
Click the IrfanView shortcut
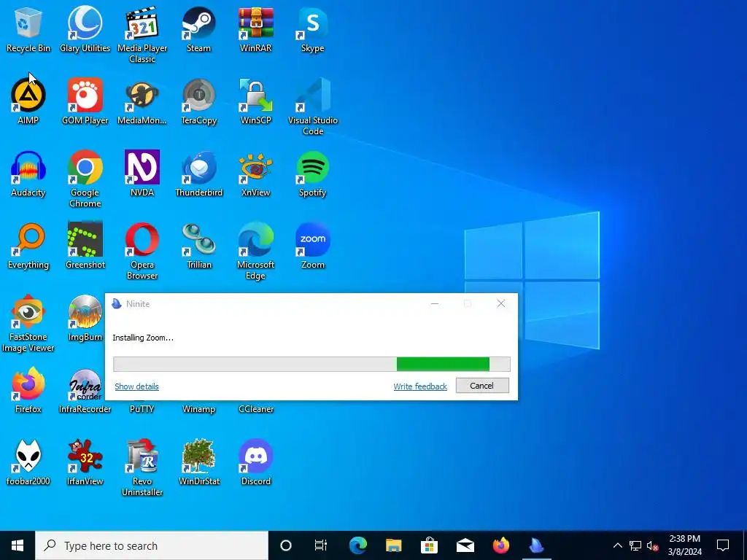click(85, 462)
